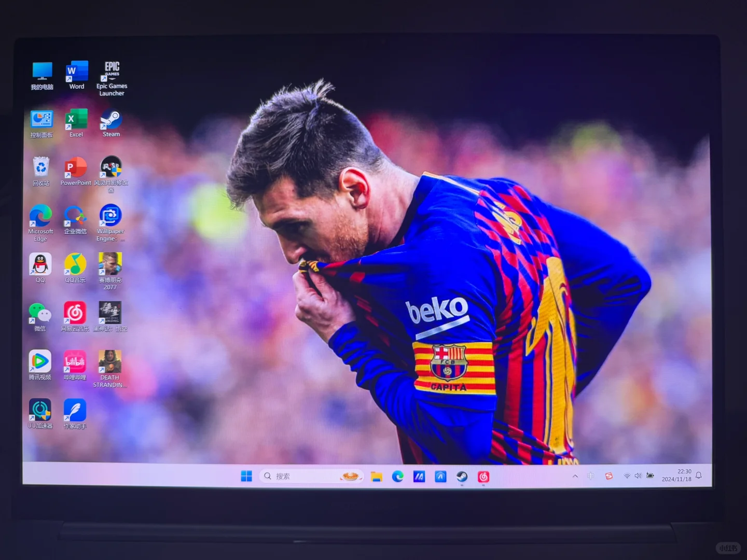
Task: Open Black Myth: Wukong (黑神话悟空)
Action: (x=110, y=314)
